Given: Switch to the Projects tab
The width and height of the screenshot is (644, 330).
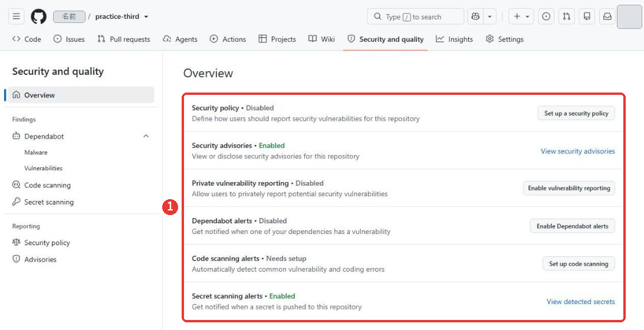Looking at the screenshot, I should tap(277, 39).
